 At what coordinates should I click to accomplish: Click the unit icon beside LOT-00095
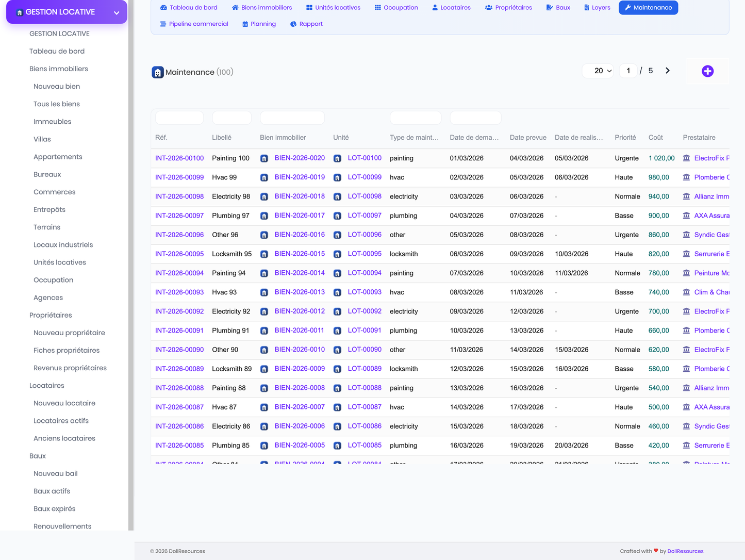[337, 254]
